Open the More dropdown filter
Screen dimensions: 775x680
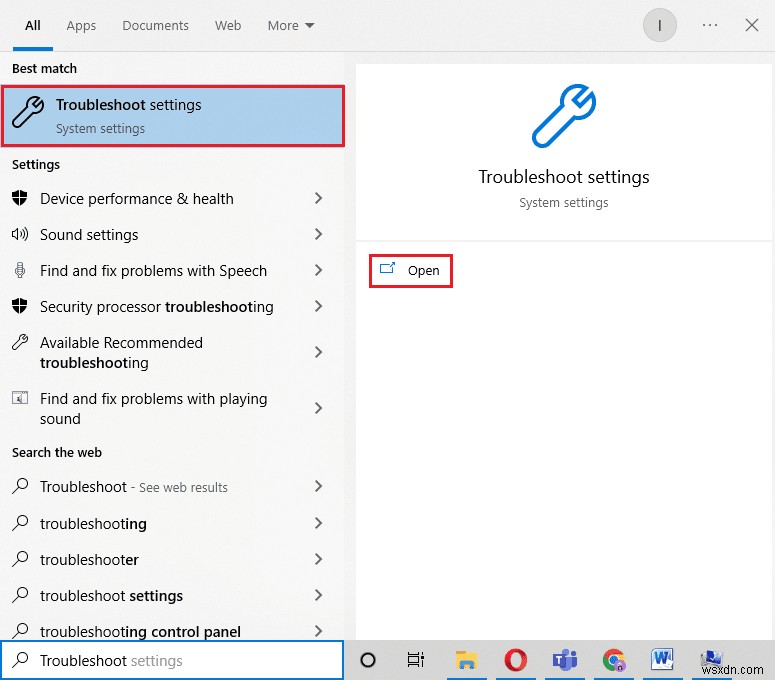pyautogui.click(x=291, y=26)
